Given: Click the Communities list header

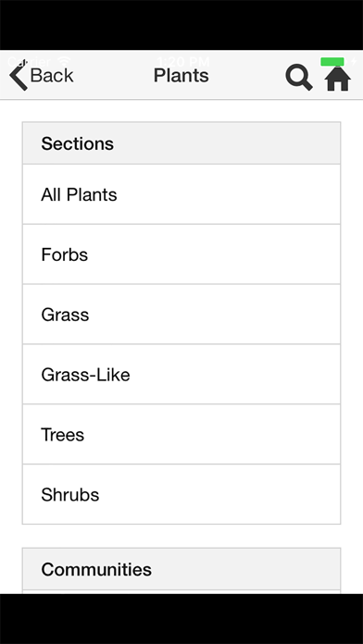Looking at the screenshot, I should [181, 569].
